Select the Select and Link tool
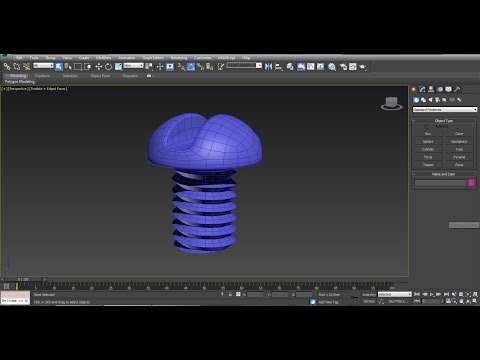Viewport: 480px width, 360px height. [7, 67]
